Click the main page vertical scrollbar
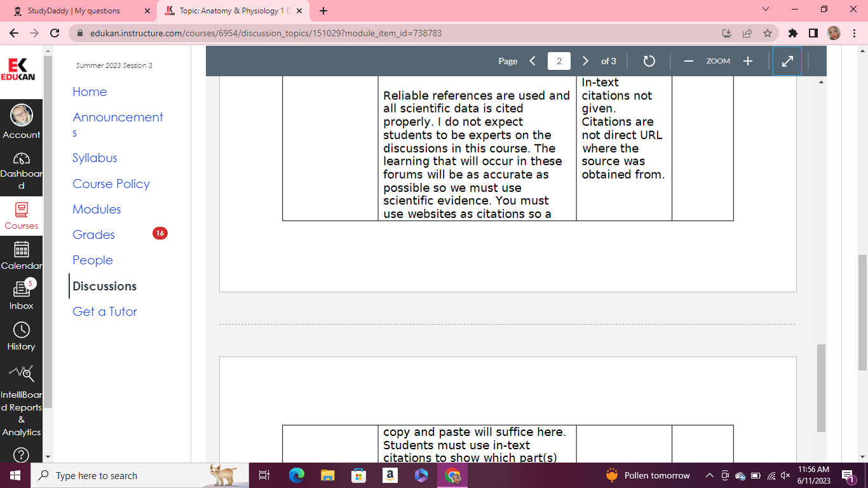868x488 pixels. pos(862,311)
